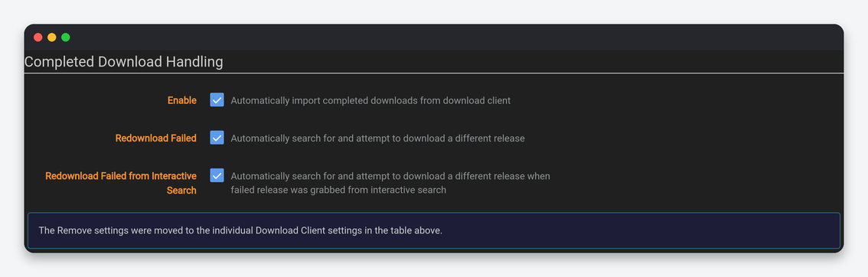This screenshot has width=868, height=277.
Task: Maximize the window with the green button
Action: 66,37
